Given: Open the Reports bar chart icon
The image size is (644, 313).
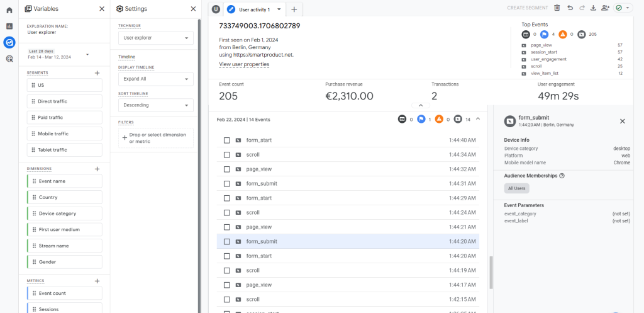Looking at the screenshot, I should coord(9,26).
